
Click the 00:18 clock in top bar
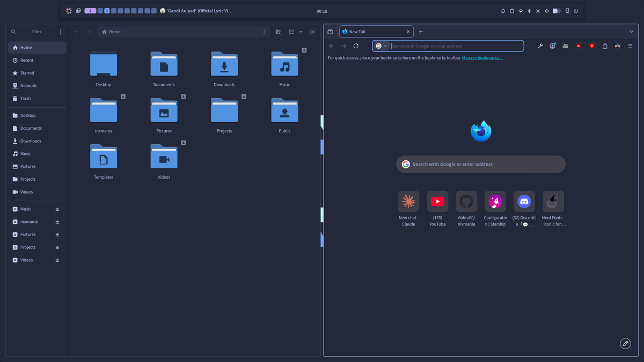(x=322, y=11)
